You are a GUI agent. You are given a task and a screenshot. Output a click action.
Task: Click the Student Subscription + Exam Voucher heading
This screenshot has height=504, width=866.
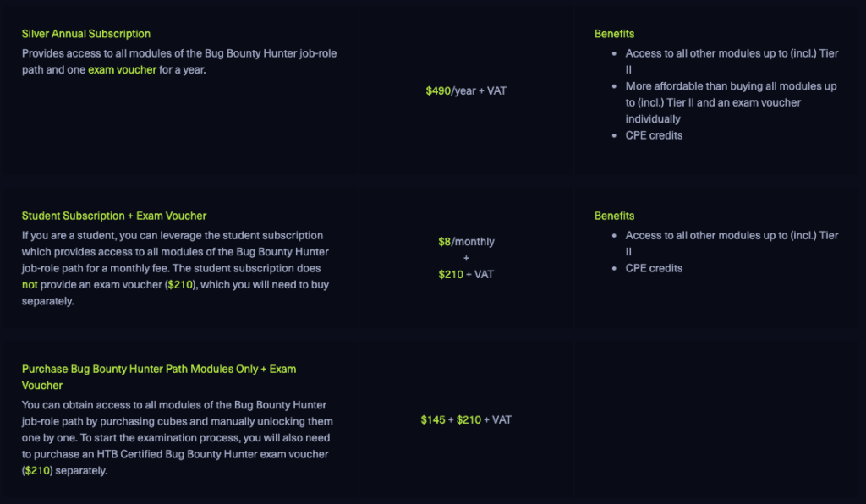point(114,216)
